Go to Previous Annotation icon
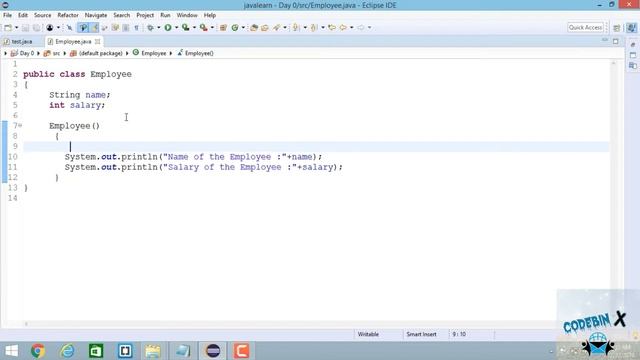The width and height of the screenshot is (640, 360). 314,28
